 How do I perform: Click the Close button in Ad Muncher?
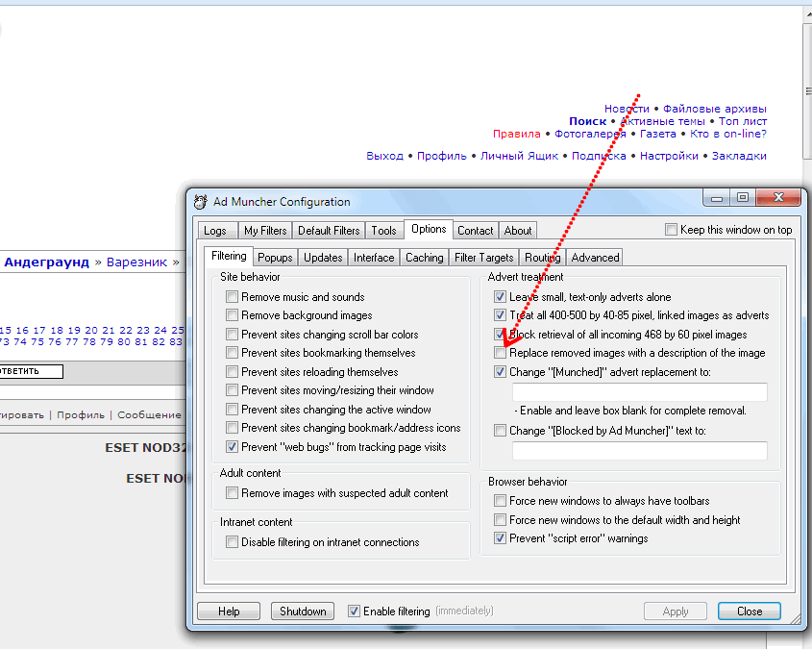(750, 612)
